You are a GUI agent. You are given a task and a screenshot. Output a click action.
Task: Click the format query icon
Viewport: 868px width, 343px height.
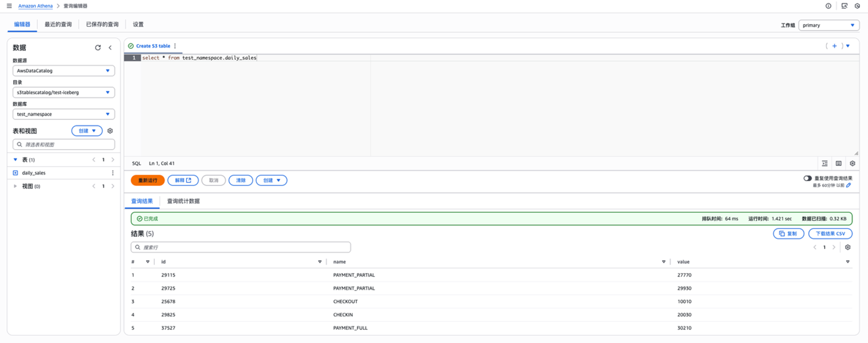point(825,163)
